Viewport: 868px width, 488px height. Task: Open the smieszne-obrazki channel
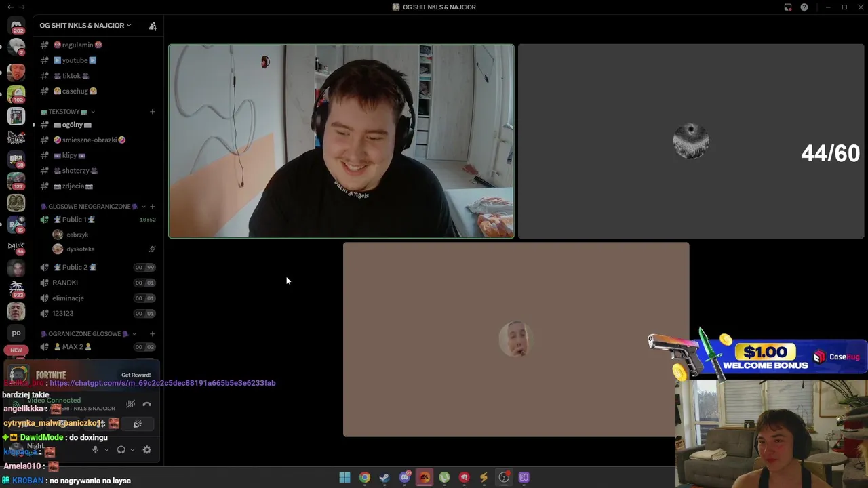point(98,140)
